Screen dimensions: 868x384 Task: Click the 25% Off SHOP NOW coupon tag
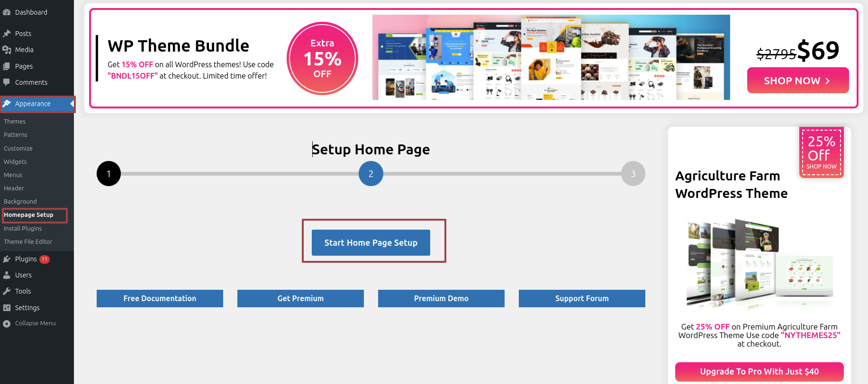pos(822,152)
